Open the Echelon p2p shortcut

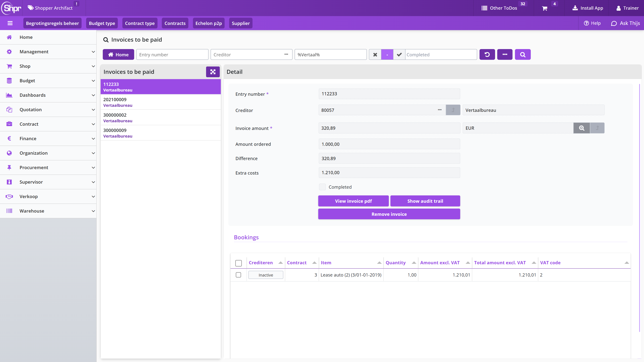click(x=208, y=23)
